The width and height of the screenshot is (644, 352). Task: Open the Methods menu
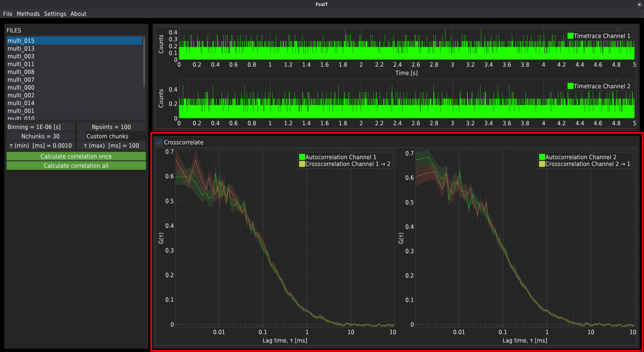tap(28, 14)
